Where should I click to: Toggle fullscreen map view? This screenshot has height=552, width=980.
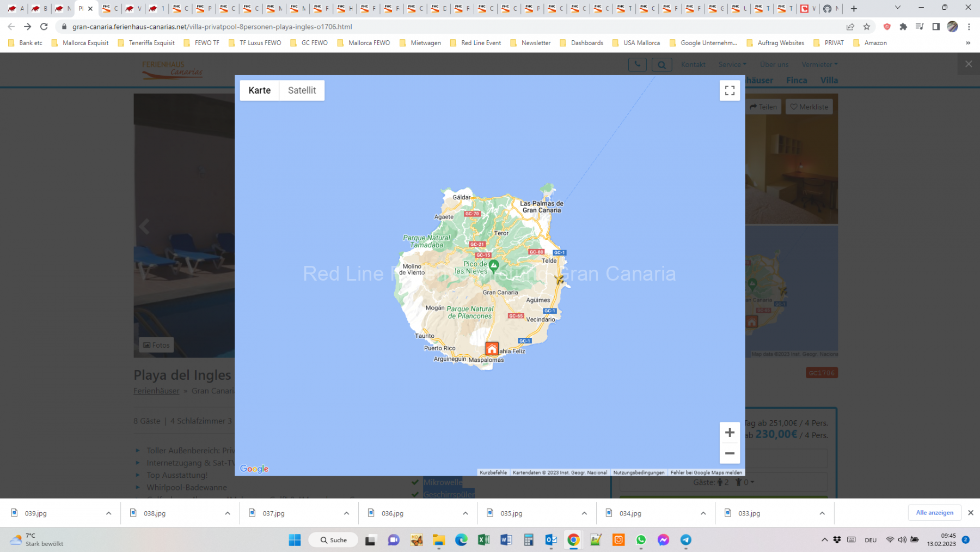[730, 90]
